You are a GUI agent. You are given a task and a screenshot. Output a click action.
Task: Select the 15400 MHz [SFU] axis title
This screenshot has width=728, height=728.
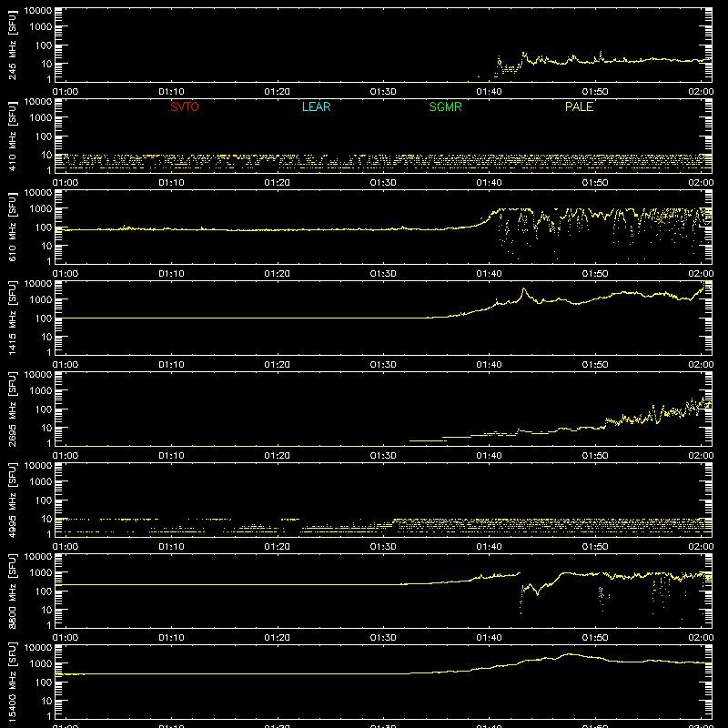click(12, 682)
